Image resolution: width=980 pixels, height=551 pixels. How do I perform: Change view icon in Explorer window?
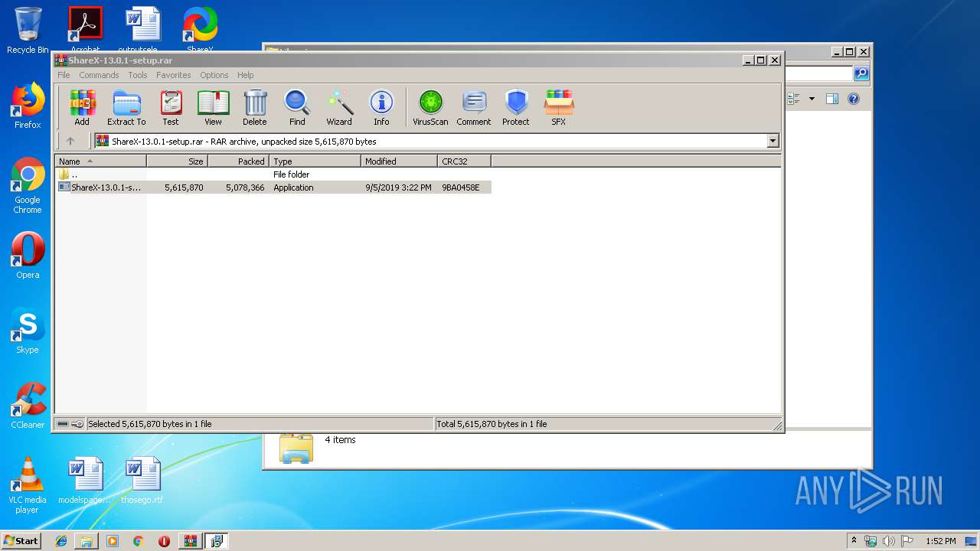click(x=793, y=99)
